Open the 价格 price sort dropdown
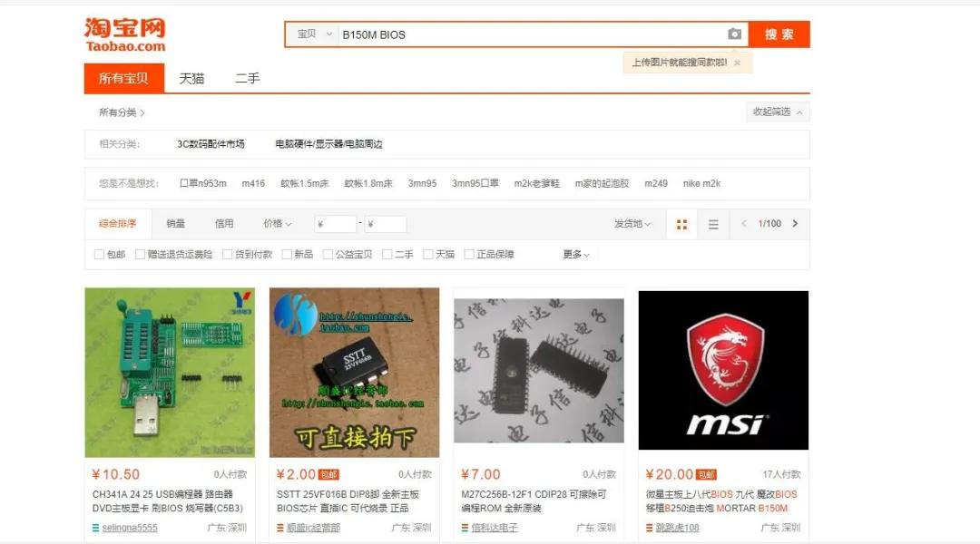Image resolution: width=980 pixels, height=544 pixels. coord(274,224)
